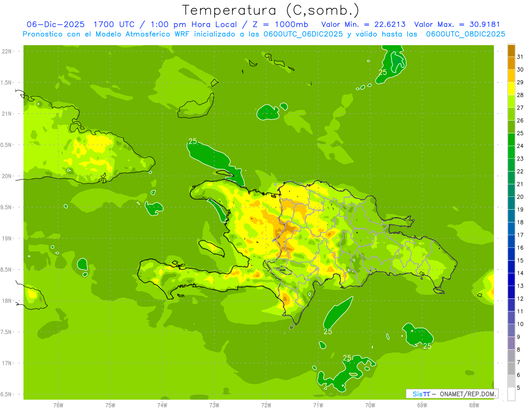Click the 24 label on the color legend
This screenshot has width=532, height=411.
click(x=520, y=146)
